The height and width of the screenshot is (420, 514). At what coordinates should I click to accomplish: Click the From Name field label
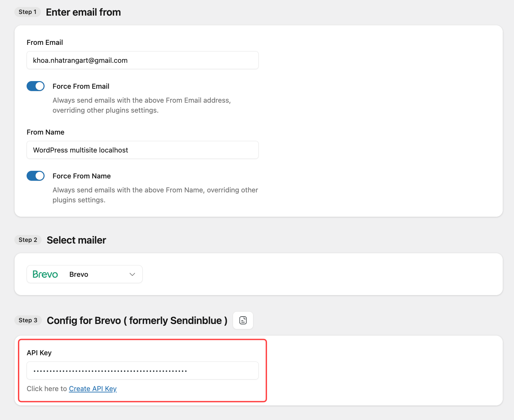pos(45,132)
